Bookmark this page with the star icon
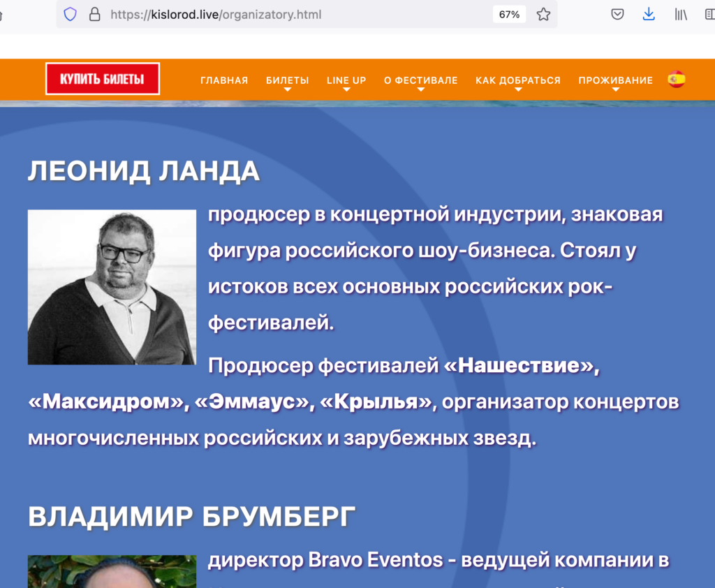Viewport: 715px width, 588px height. [x=543, y=15]
